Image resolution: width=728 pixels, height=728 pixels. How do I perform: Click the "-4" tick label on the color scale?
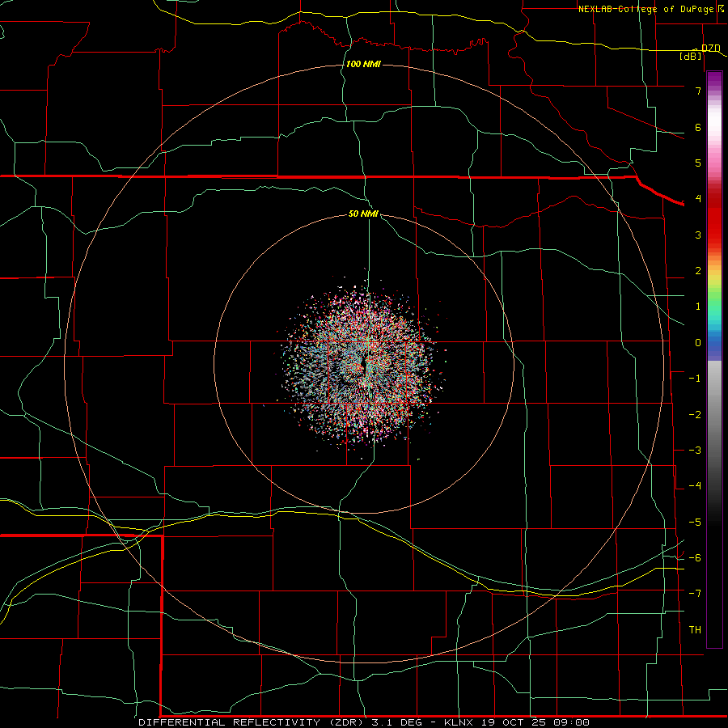pos(695,486)
